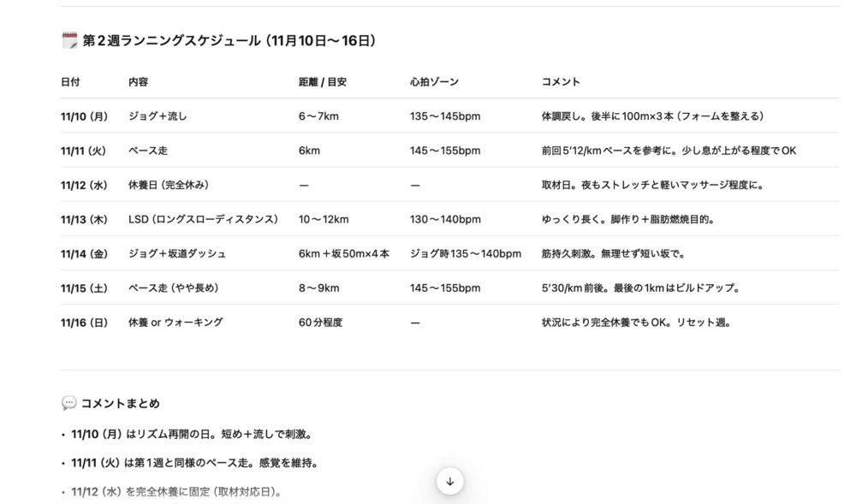The image size is (856, 504).
Task: Click the 10〜12km distance cell
Action: 324,219
